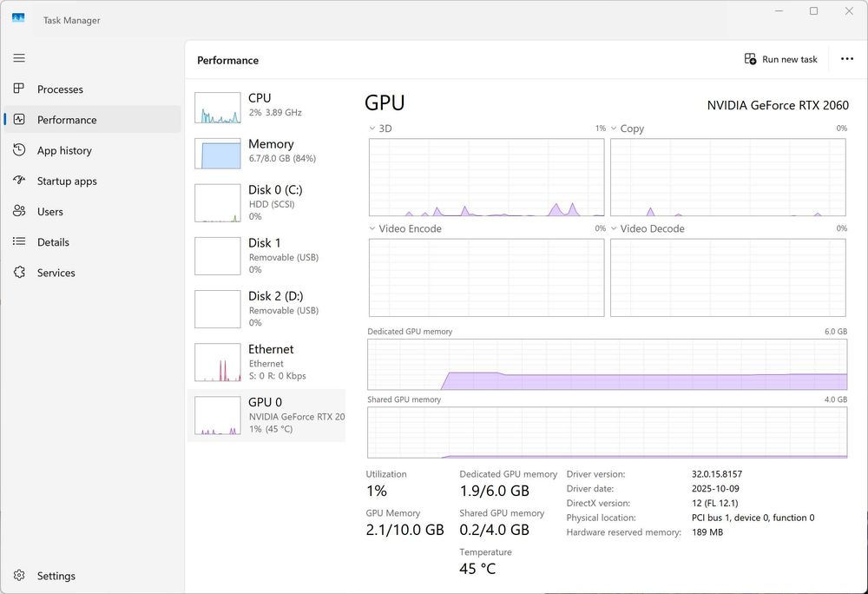Open the Startup apps icon
Screen dimensions: 868x594
click(19, 181)
